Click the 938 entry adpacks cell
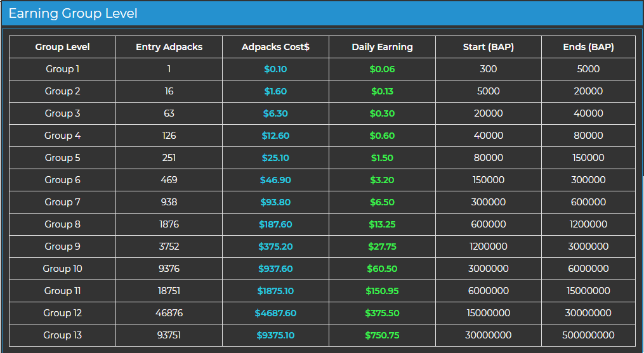644x353 pixels. [x=169, y=202]
